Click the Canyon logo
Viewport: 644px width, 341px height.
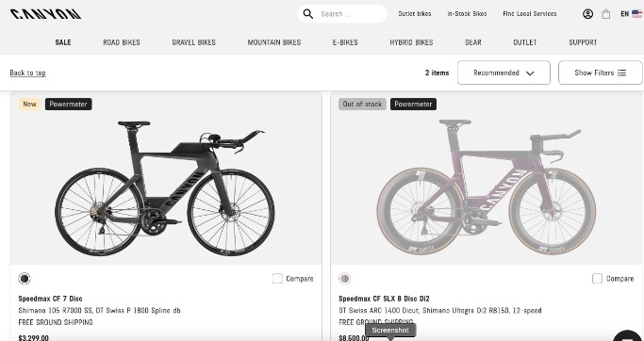pyautogui.click(x=45, y=14)
